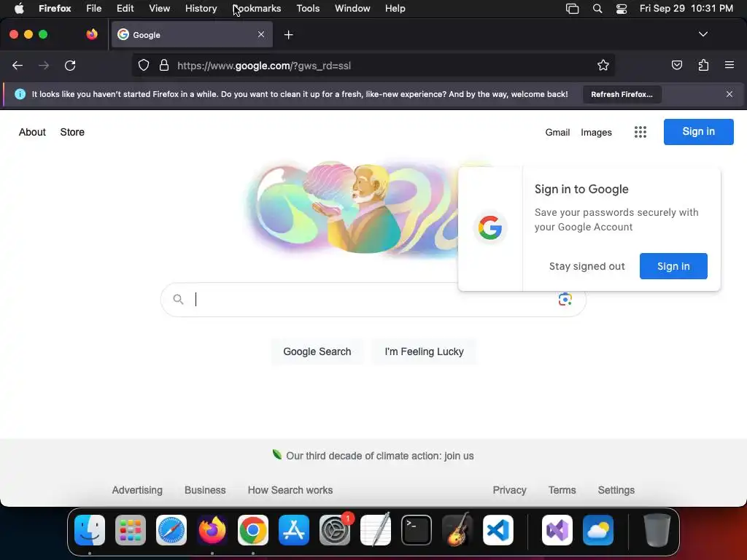Open the Edit menu

pyautogui.click(x=125, y=9)
